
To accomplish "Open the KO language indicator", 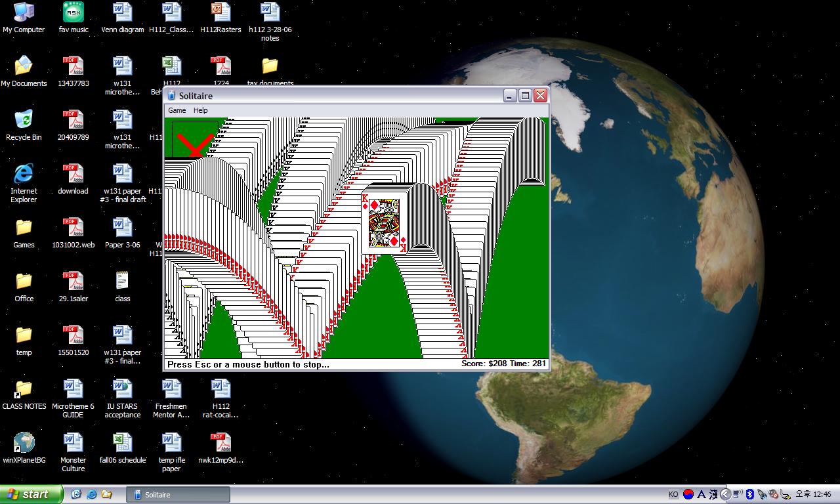I will click(x=673, y=495).
